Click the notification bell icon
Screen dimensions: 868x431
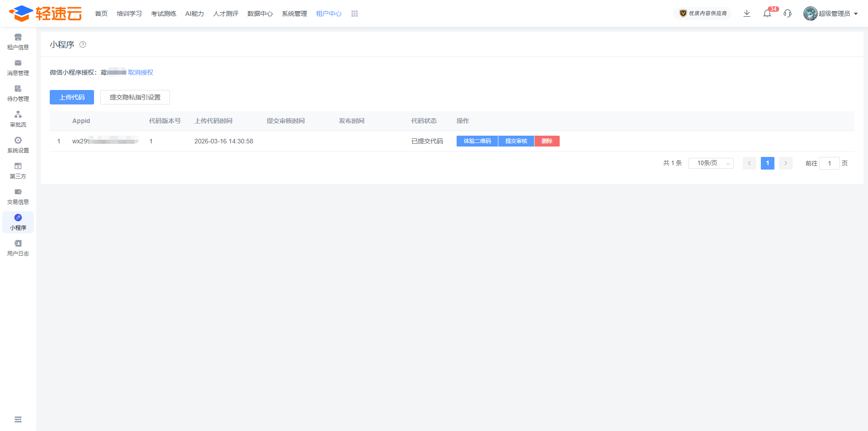pos(767,14)
